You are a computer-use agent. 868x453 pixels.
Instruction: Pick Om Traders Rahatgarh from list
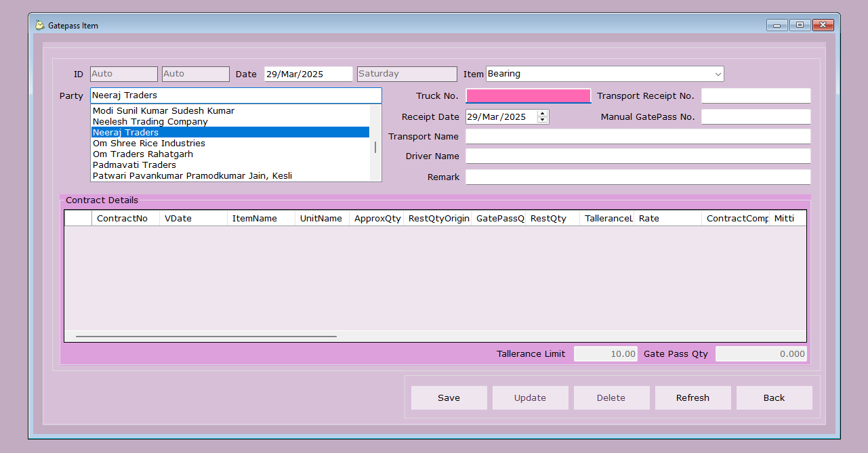[230, 154]
